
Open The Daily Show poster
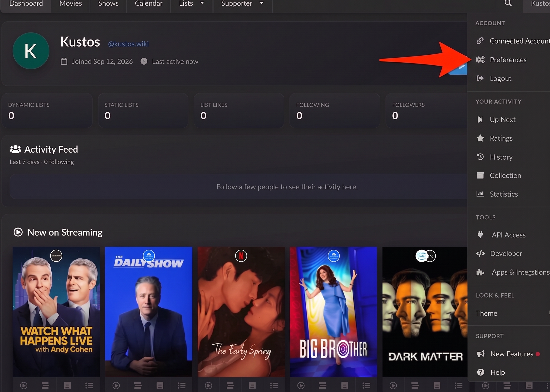coord(148,312)
